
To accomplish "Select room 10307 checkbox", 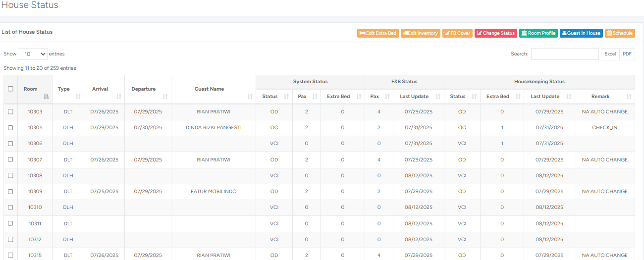I will (x=10, y=159).
